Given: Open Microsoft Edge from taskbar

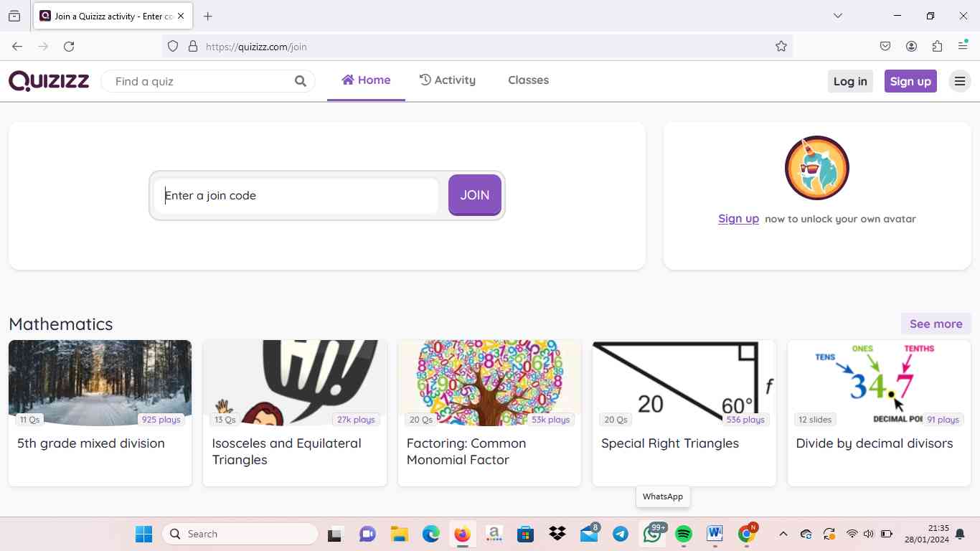Looking at the screenshot, I should coord(430,534).
